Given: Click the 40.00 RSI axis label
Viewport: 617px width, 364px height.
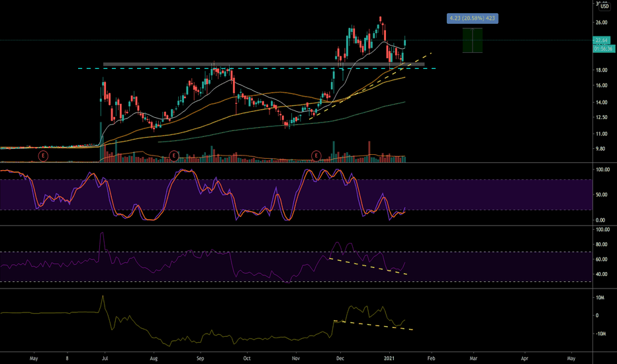Looking at the screenshot, I should click(x=602, y=274).
